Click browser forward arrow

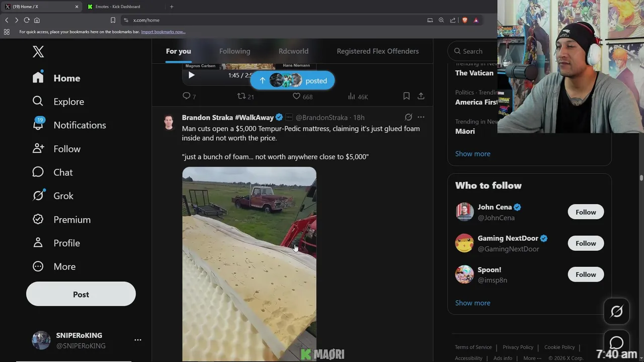[x=17, y=20]
